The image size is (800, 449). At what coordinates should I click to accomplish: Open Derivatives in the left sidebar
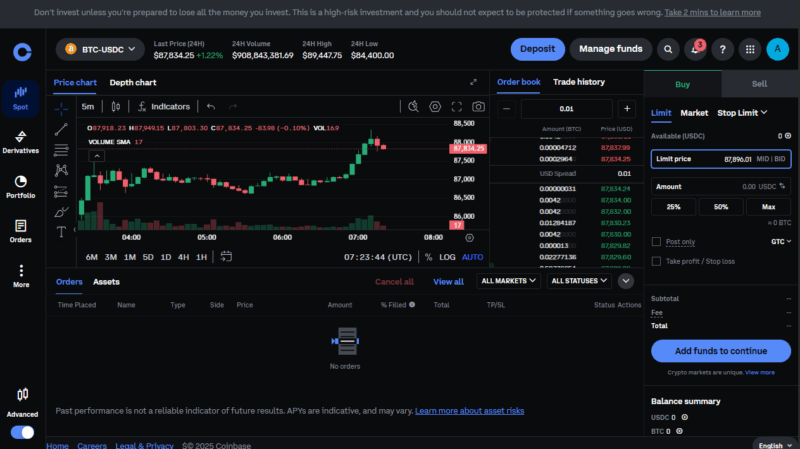(21, 142)
